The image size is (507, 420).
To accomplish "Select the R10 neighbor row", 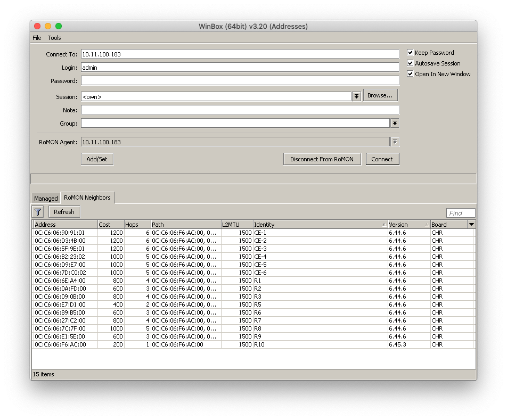I will pos(253,344).
